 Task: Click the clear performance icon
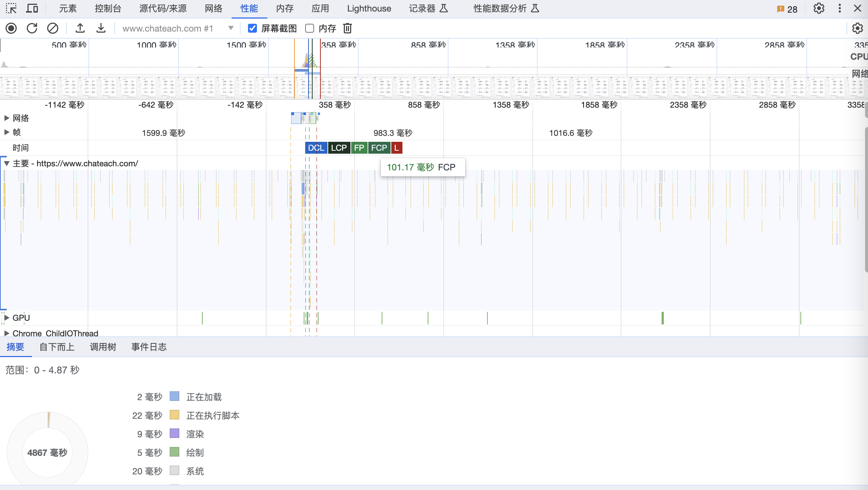click(53, 28)
